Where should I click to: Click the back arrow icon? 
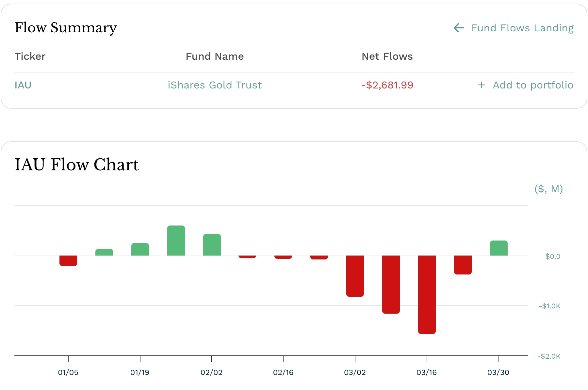point(459,28)
